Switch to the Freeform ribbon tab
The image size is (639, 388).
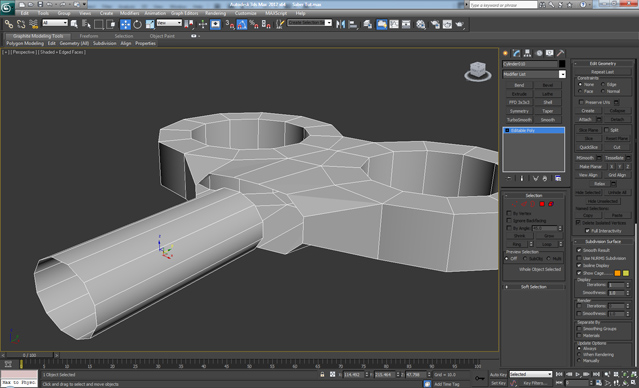coord(89,36)
